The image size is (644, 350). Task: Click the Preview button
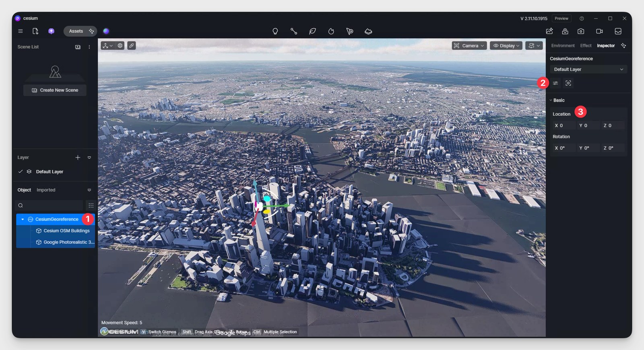coord(561,19)
